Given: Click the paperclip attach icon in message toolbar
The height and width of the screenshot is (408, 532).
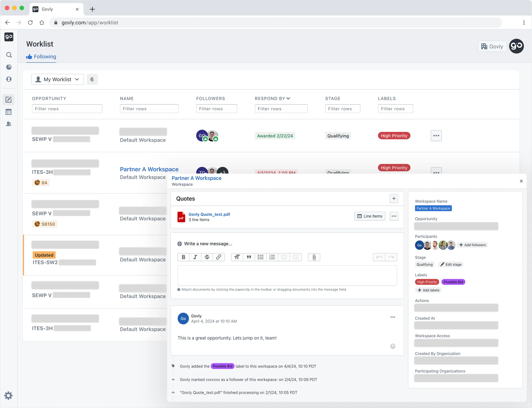Looking at the screenshot, I should [x=314, y=257].
